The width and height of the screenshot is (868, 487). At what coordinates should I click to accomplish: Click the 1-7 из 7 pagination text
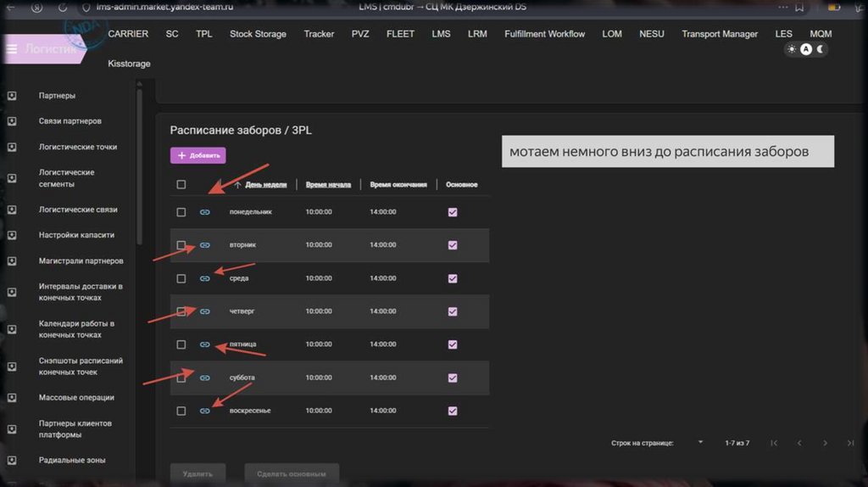pos(737,443)
